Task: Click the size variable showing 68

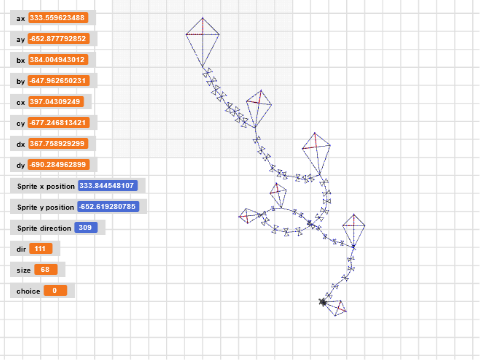Action: click(x=38, y=270)
